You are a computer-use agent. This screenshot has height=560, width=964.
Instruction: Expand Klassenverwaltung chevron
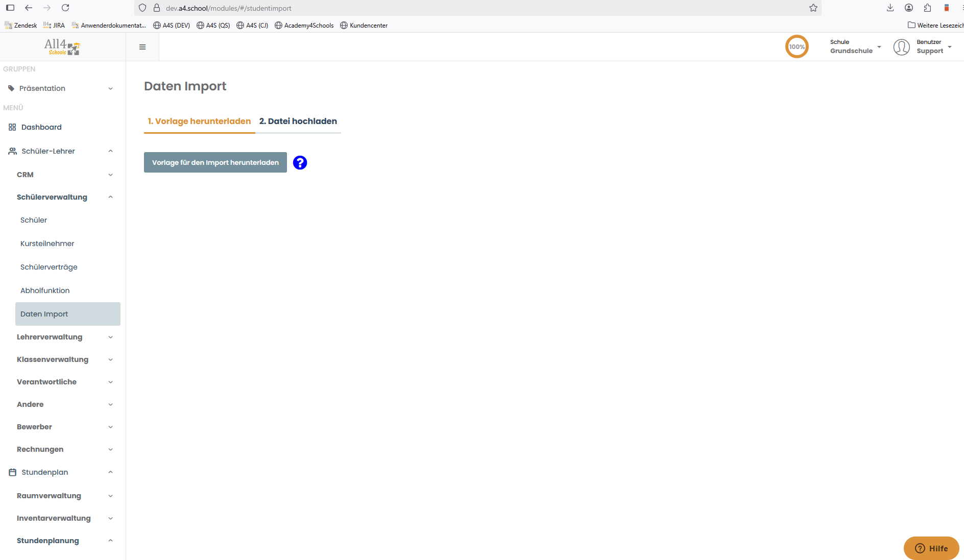110,359
